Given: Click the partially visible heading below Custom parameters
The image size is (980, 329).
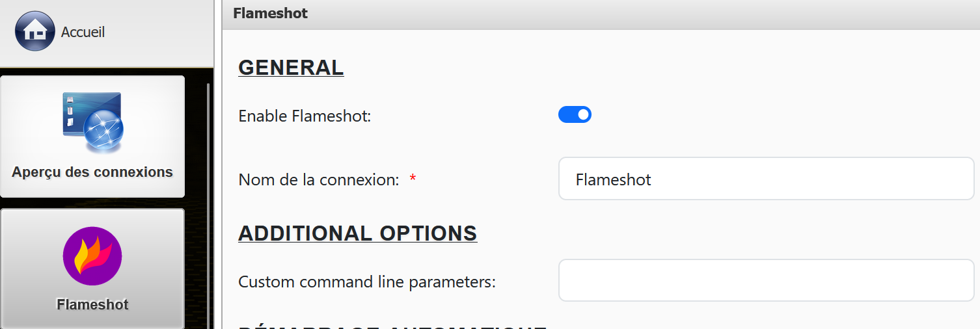Looking at the screenshot, I should (x=390, y=326).
